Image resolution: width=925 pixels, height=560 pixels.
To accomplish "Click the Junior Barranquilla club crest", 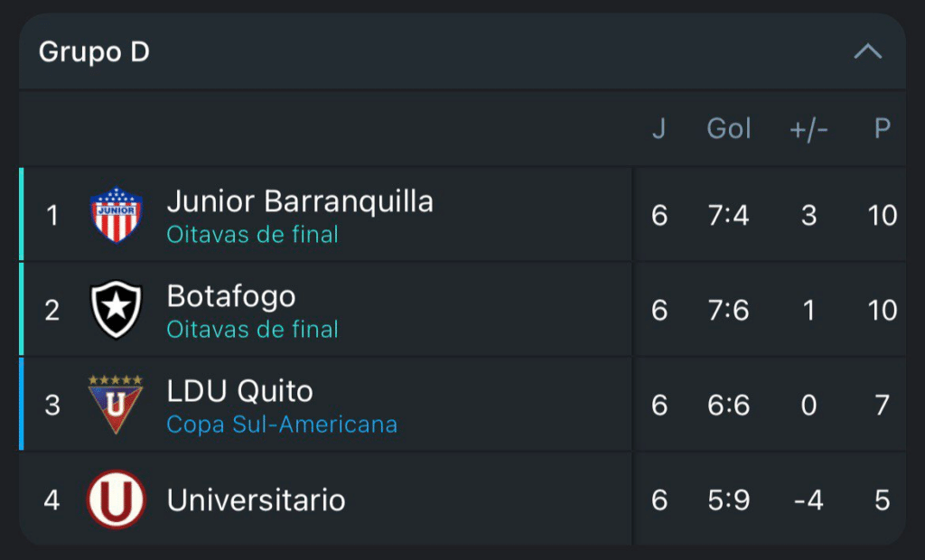I will [x=116, y=215].
